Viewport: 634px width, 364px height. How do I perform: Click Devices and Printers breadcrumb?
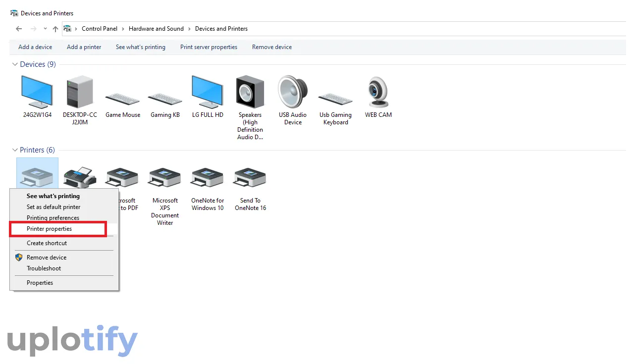point(221,29)
